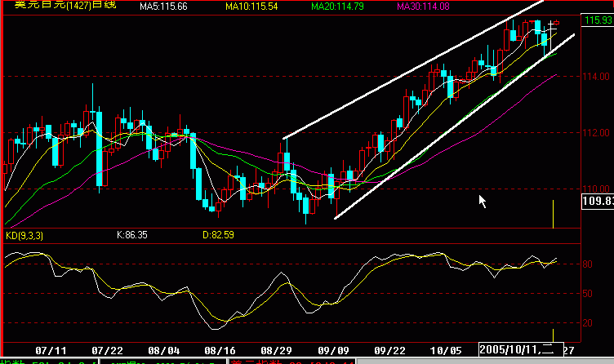Click the 07/22 date axis label
The width and height of the screenshot is (614, 364).
107,350
